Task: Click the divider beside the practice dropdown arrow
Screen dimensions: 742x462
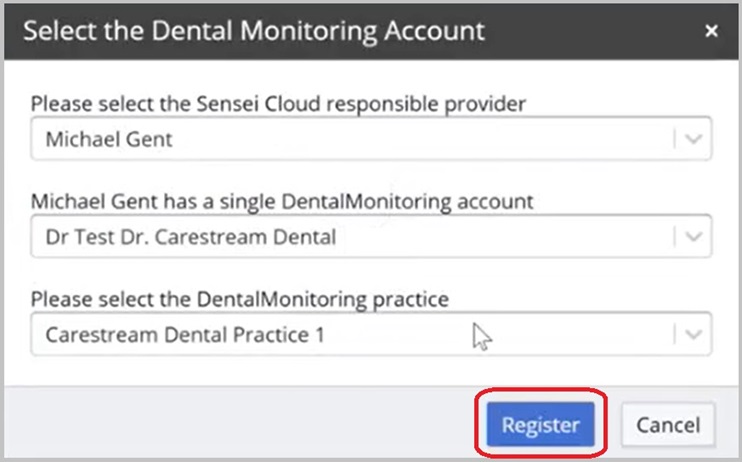Action: (675, 334)
